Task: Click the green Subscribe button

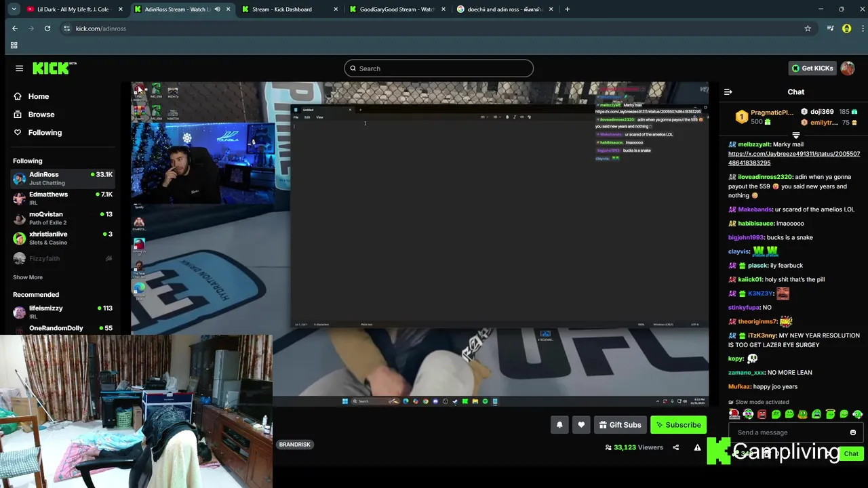Action: pos(678,425)
